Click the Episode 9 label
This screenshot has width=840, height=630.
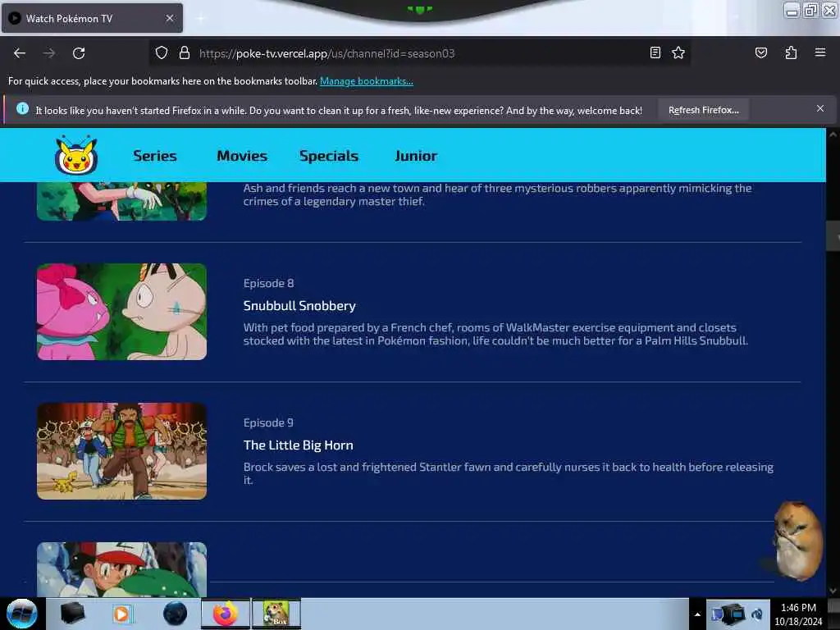pos(268,422)
